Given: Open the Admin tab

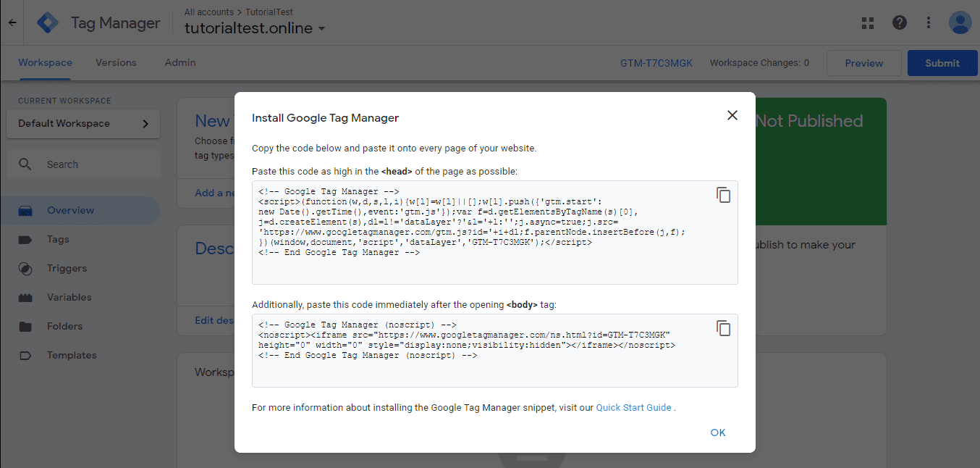Looking at the screenshot, I should click(179, 62).
